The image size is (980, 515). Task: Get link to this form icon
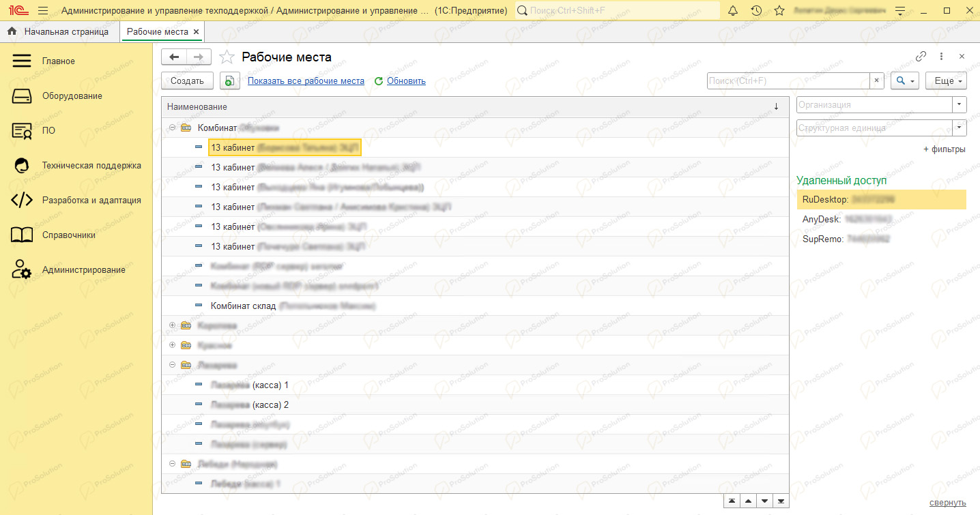[x=921, y=57]
